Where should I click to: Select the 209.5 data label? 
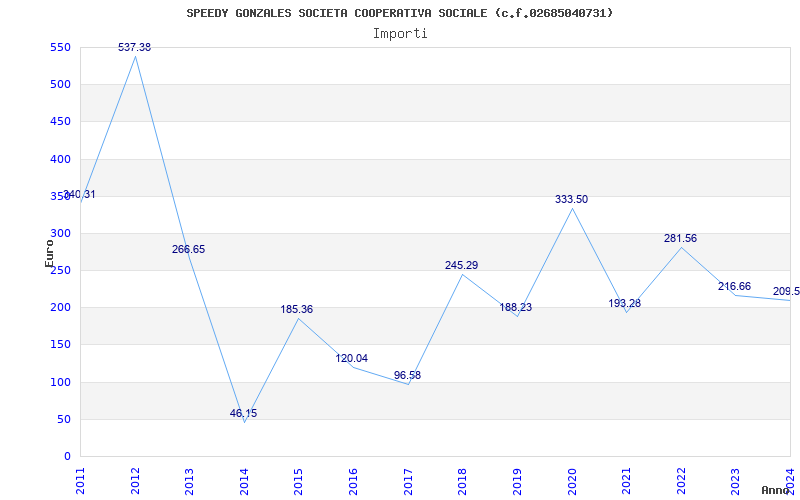[x=786, y=291]
